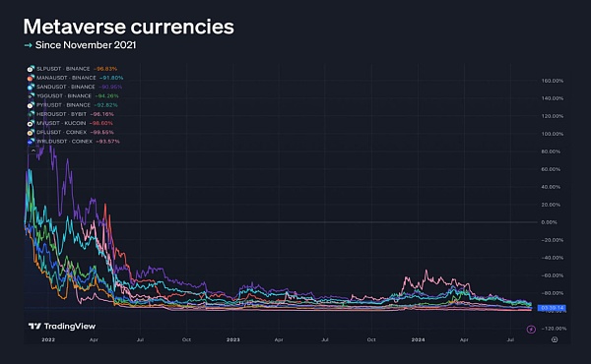Click the MVUSDT coin logo icon

(x=31, y=123)
